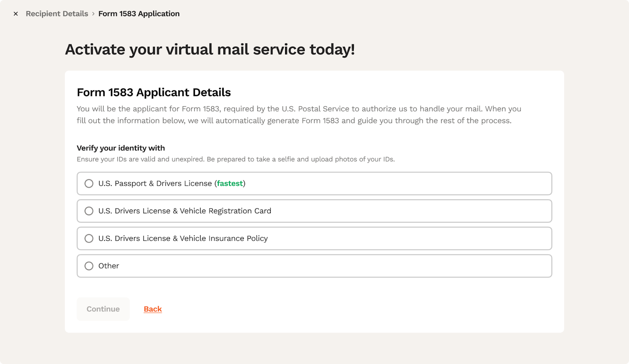Click the "Other" option label text
This screenshot has width=629, height=364.
point(109,266)
